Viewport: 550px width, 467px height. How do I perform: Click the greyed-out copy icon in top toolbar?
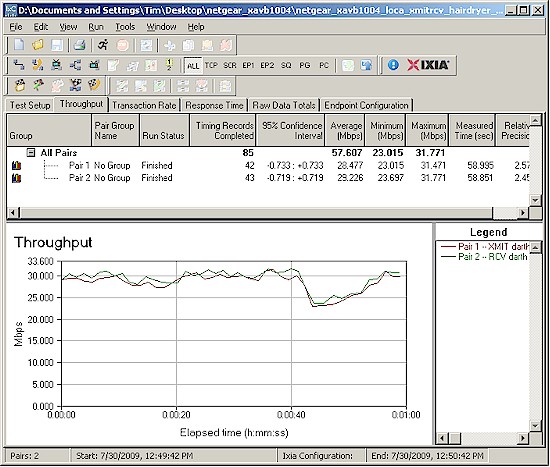188,45
